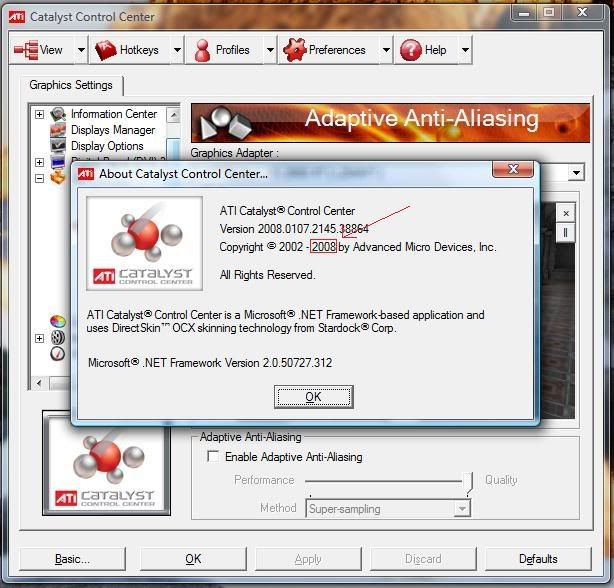Viewport: 614px width, 588px height.
Task: Open the Hotkeys dropdown arrow
Action: [177, 50]
